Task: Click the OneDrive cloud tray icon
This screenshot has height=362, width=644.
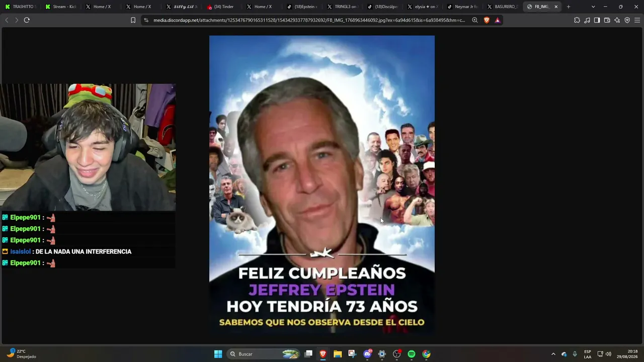Action: tap(564, 354)
